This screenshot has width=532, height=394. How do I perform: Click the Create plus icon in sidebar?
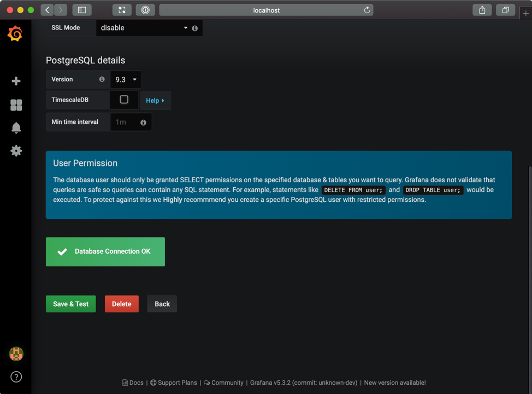16,81
